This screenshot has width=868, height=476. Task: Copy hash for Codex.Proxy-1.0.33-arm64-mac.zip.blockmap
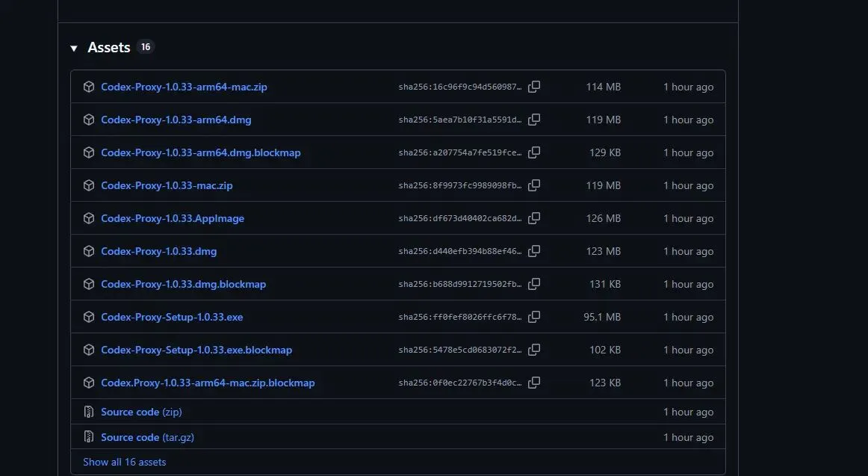534,383
